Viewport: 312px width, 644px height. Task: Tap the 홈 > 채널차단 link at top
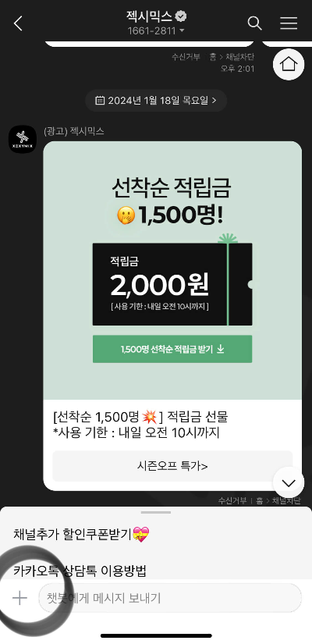(x=232, y=58)
